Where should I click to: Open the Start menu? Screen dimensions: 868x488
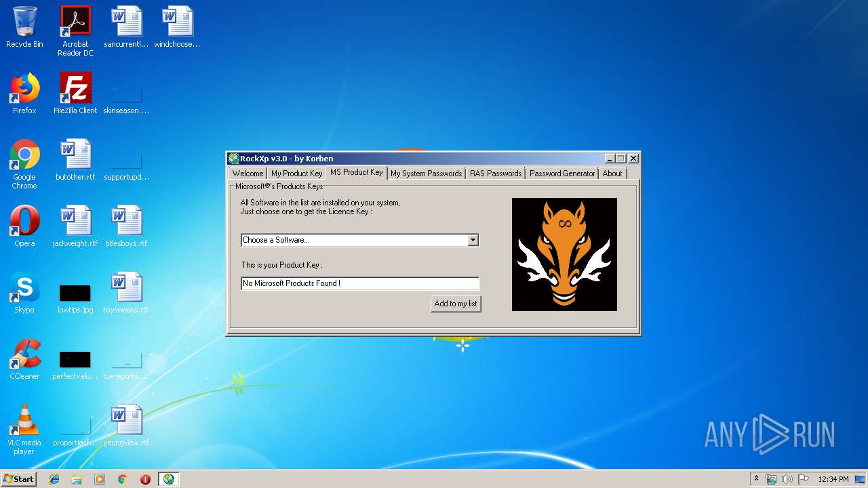(18, 479)
